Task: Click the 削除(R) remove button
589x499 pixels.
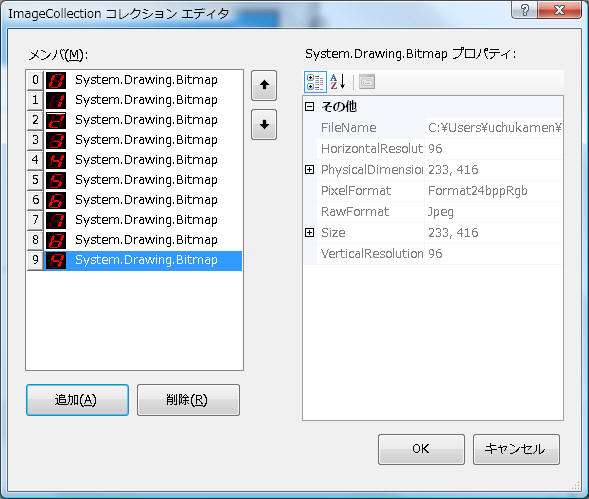Action: 188,400
